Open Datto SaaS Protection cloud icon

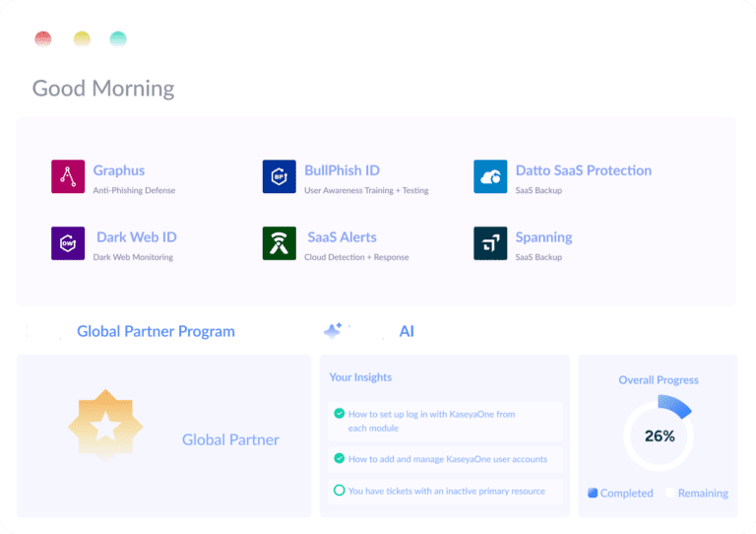[x=490, y=176]
